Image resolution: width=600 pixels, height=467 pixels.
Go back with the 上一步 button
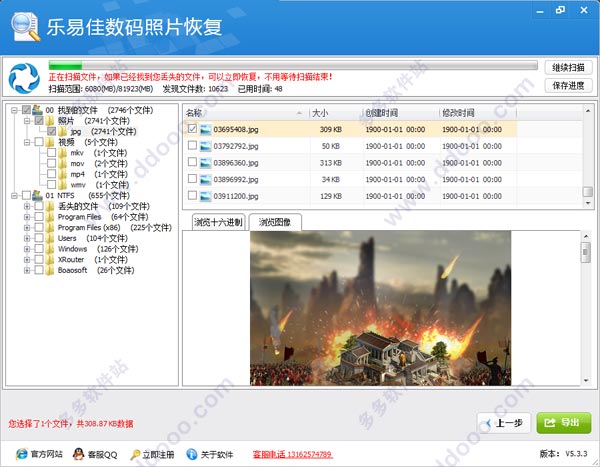[x=504, y=423]
